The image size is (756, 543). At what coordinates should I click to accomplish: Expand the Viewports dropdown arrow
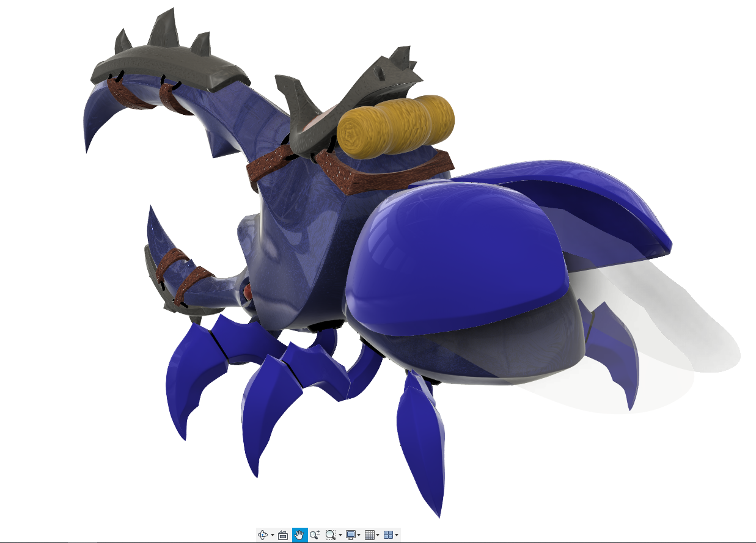397,535
